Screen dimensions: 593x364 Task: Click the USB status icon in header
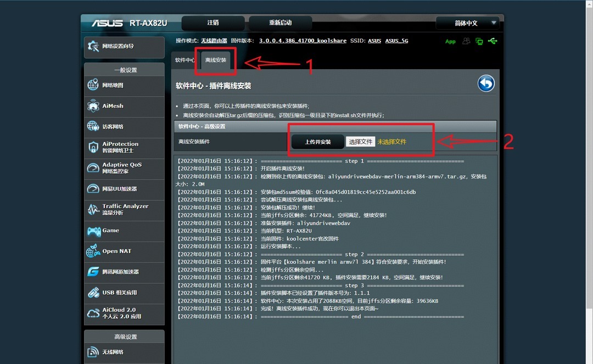pyautogui.click(x=492, y=41)
